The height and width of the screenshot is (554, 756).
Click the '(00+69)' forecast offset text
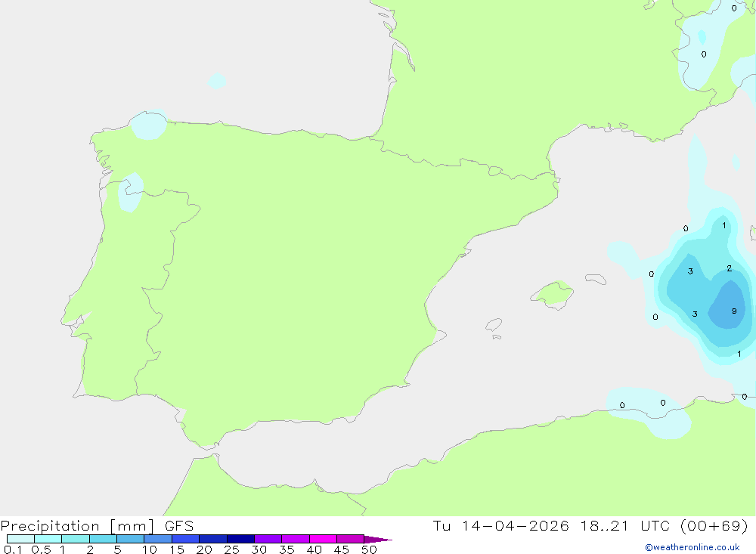(x=714, y=525)
